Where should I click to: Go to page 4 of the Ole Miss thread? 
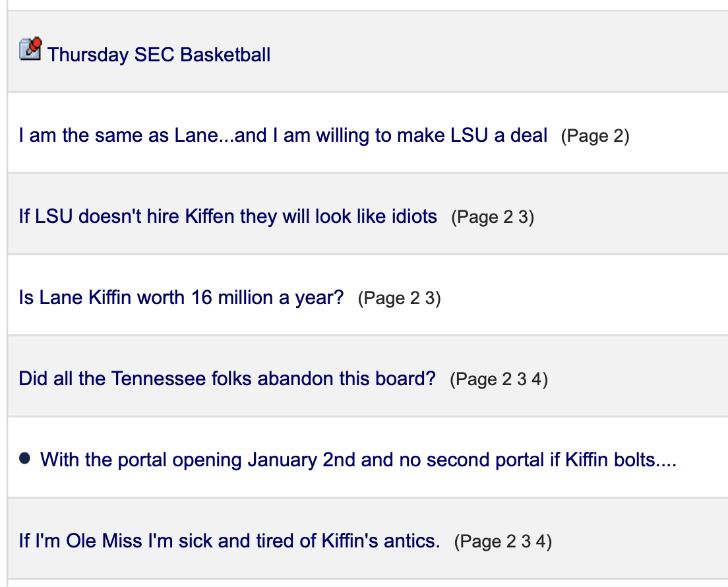click(541, 543)
